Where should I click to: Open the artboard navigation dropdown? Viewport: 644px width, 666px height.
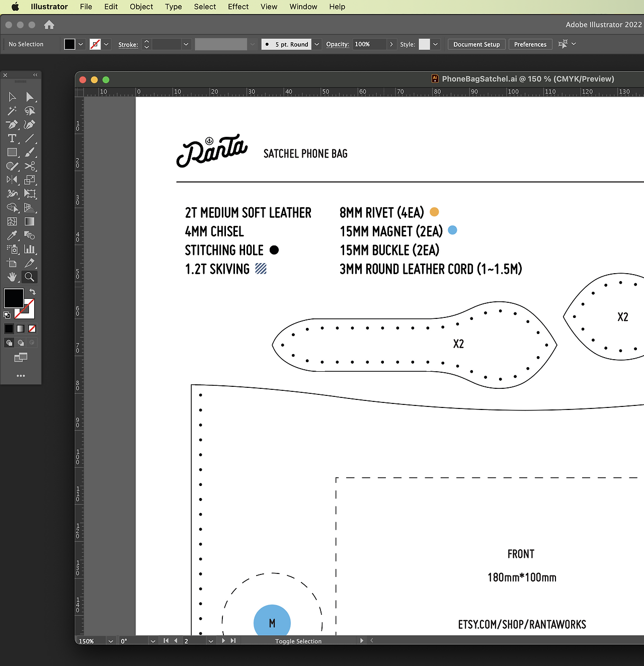click(211, 641)
